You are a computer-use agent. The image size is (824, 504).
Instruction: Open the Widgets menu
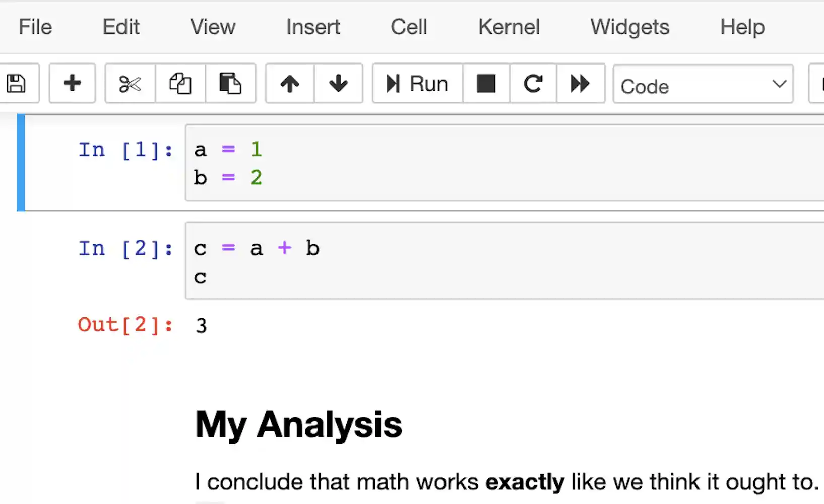click(x=629, y=27)
